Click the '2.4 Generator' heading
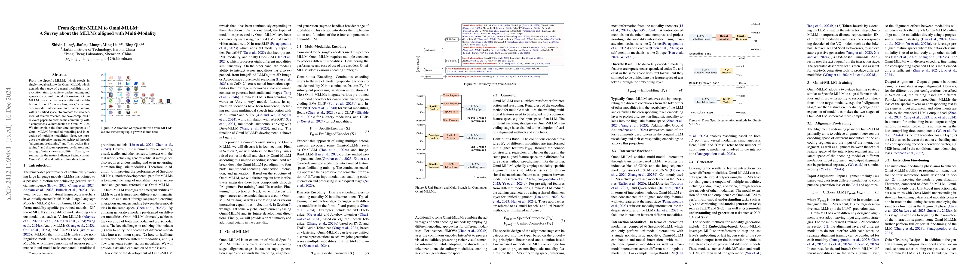This screenshot has width=980, height=277. pyautogui.click(x=701, y=162)
